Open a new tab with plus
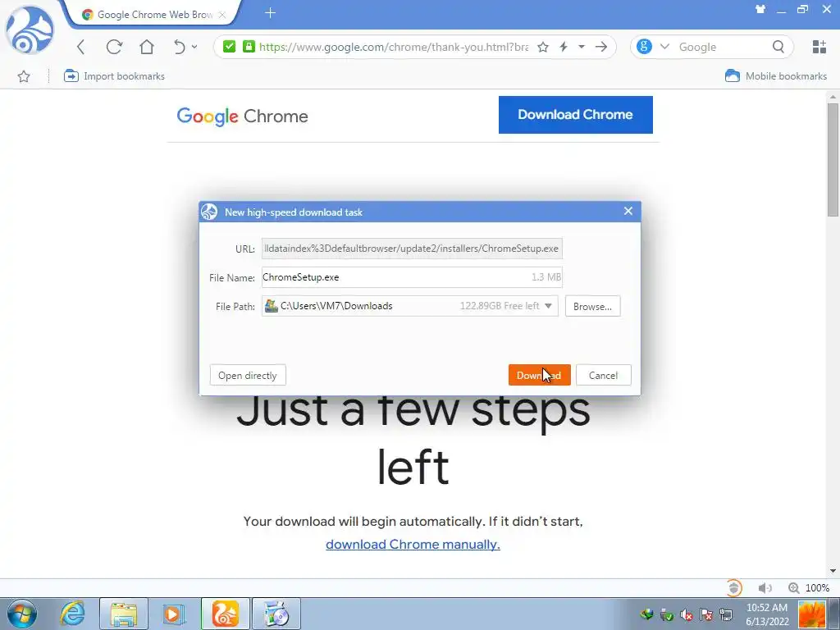The height and width of the screenshot is (630, 840). coord(270,13)
